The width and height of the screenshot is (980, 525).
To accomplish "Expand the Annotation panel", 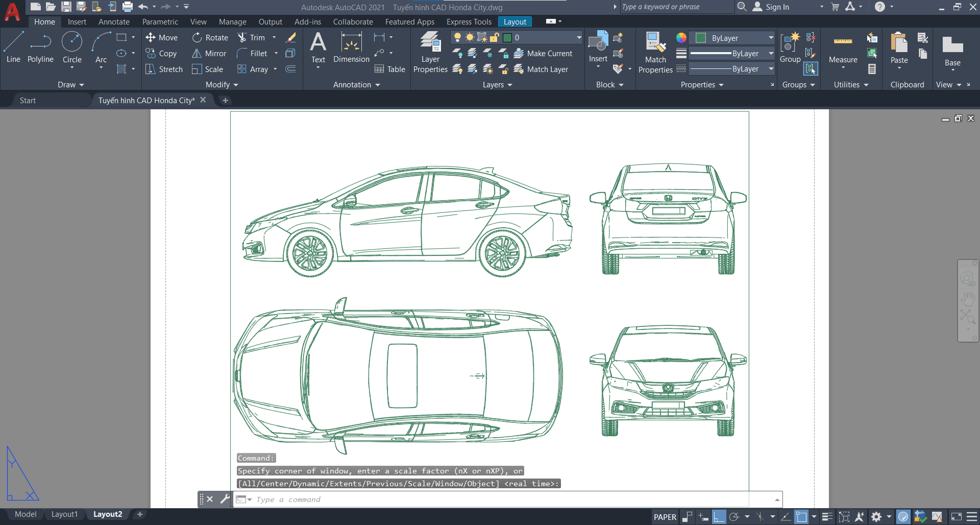I will 356,85.
